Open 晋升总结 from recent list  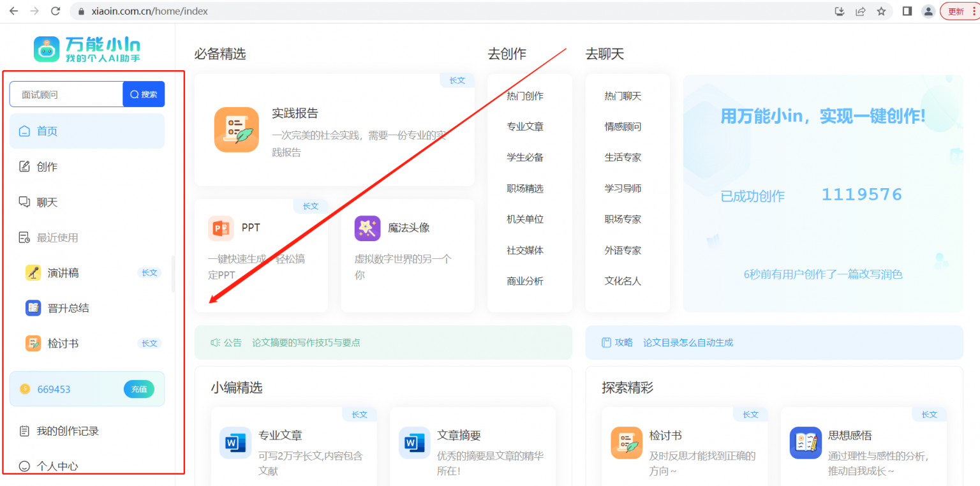68,308
